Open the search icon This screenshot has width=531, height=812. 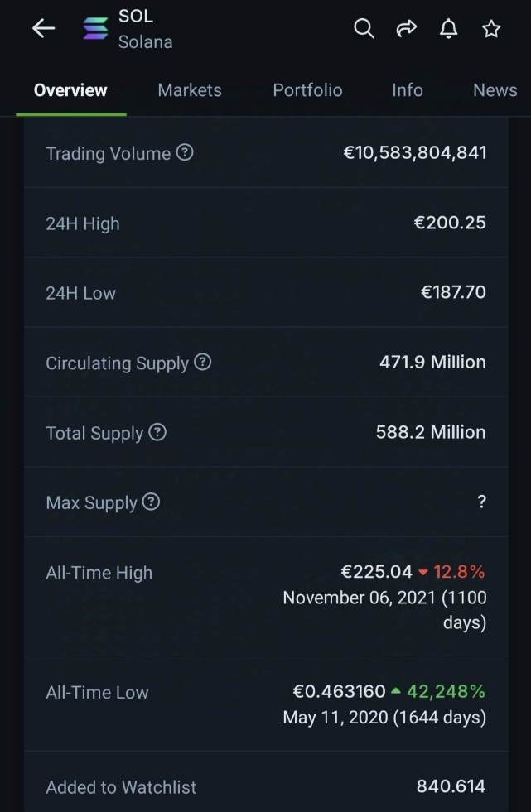[x=364, y=28]
